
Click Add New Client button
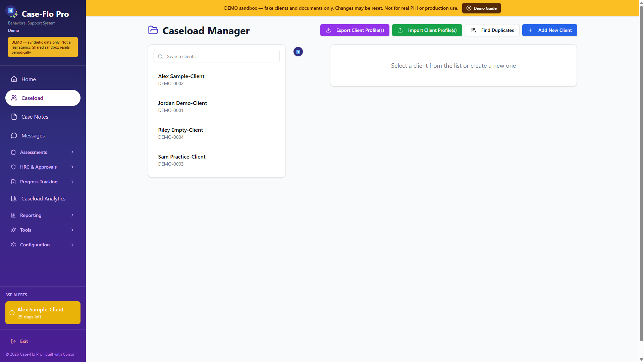[549, 30]
